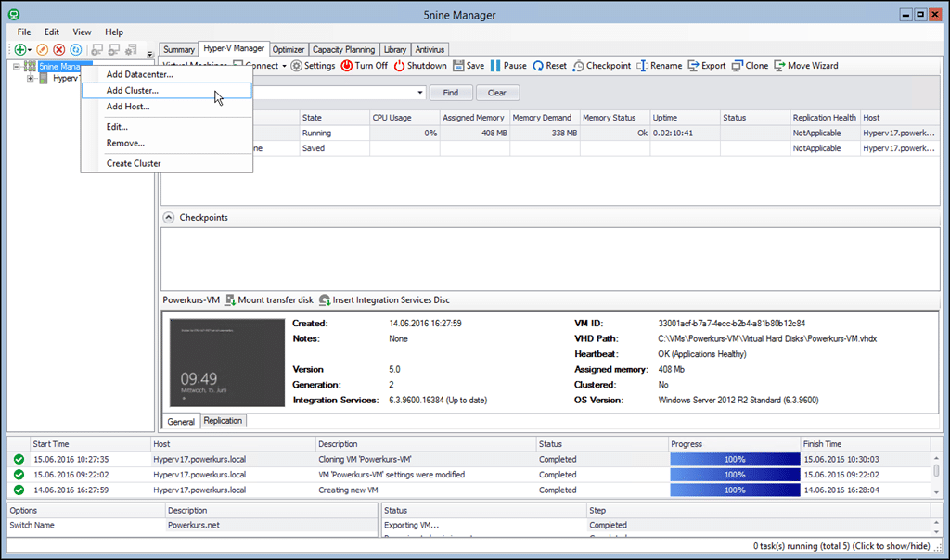Click the green Add icon in toolbar
This screenshot has height=560, width=950.
20,50
